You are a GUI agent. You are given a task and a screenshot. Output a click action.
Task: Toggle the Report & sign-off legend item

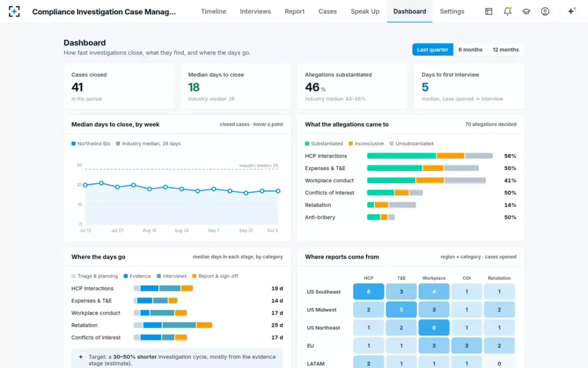215,276
